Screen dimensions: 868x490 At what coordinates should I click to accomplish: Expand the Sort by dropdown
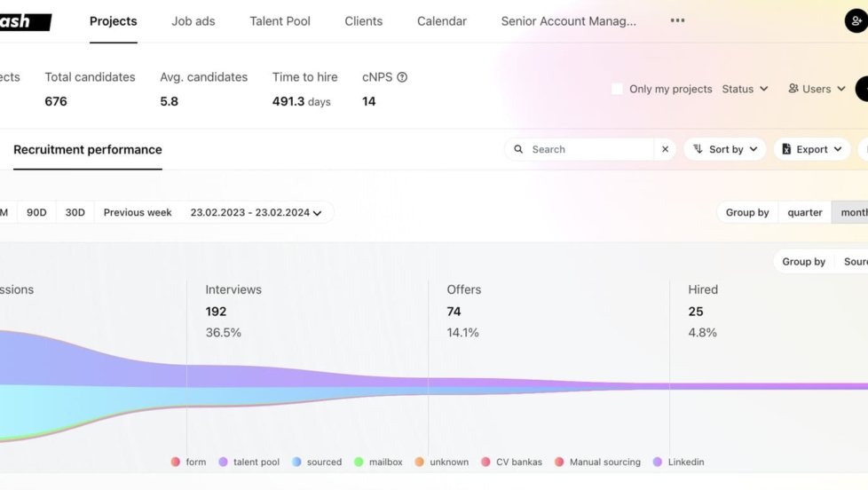724,149
